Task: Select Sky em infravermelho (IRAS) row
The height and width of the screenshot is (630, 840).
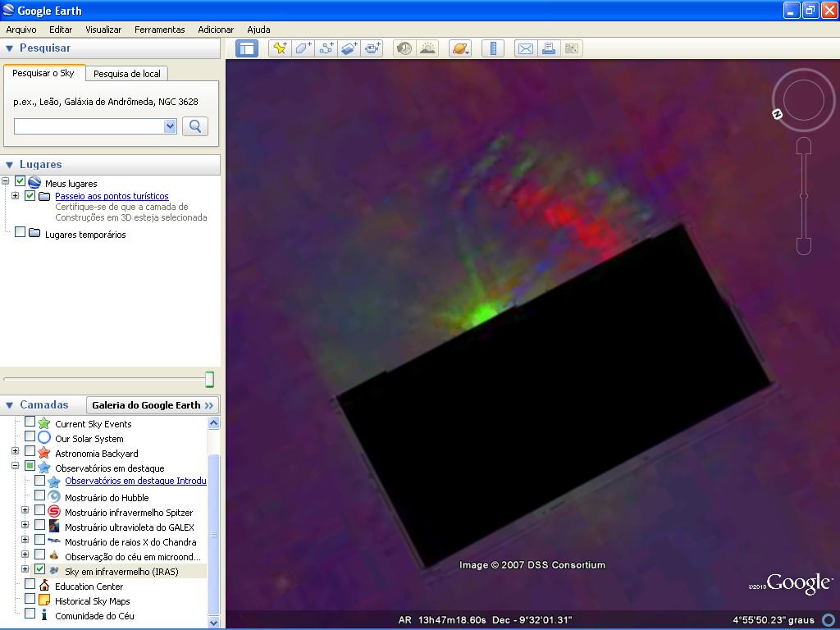Action: pos(121,572)
